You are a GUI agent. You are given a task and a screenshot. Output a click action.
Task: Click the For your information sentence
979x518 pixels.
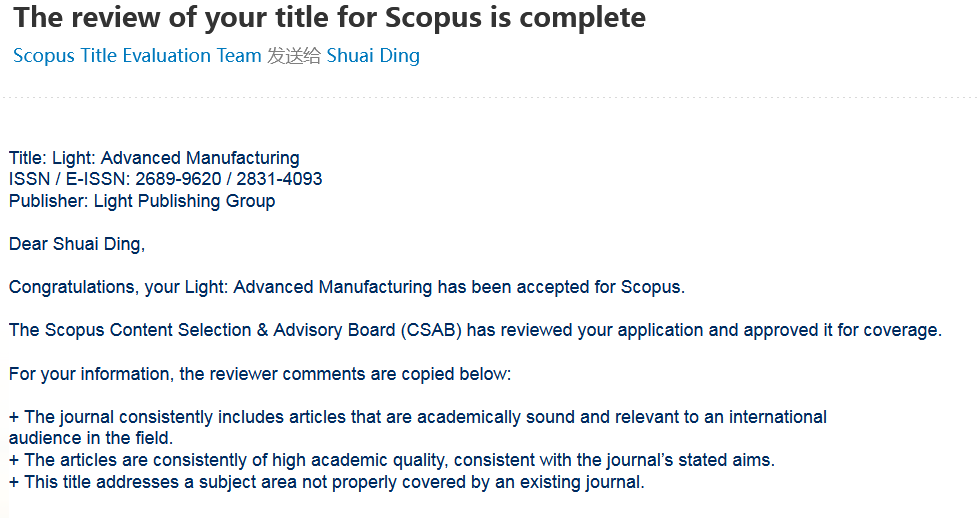(260, 374)
